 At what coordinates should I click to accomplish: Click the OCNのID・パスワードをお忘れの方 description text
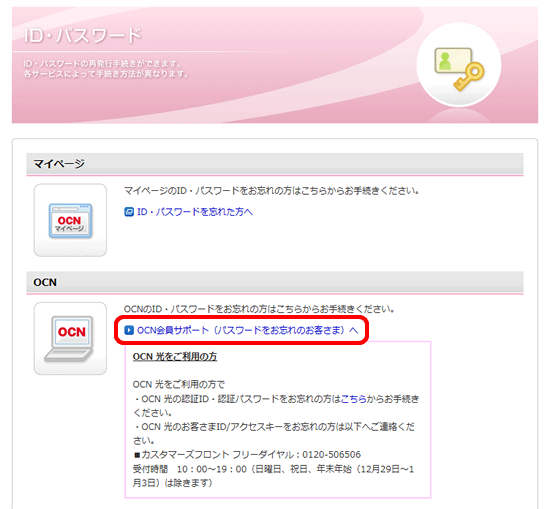point(259,309)
